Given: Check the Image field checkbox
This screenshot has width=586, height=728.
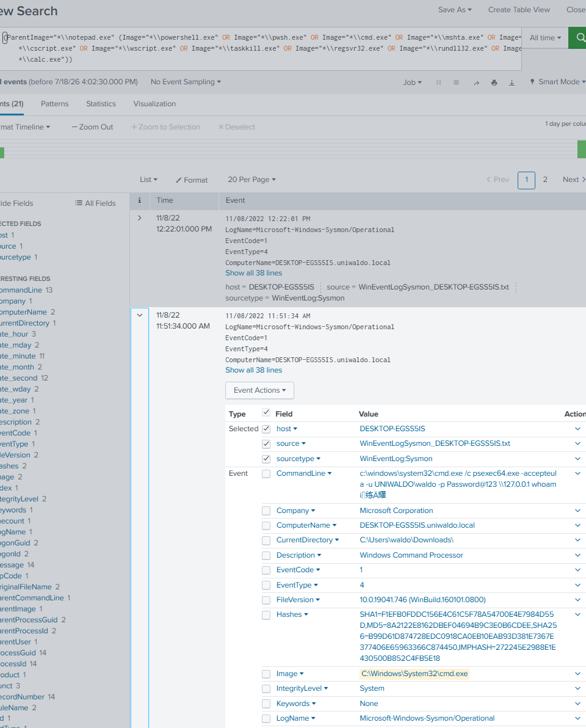Looking at the screenshot, I should (x=266, y=674).
